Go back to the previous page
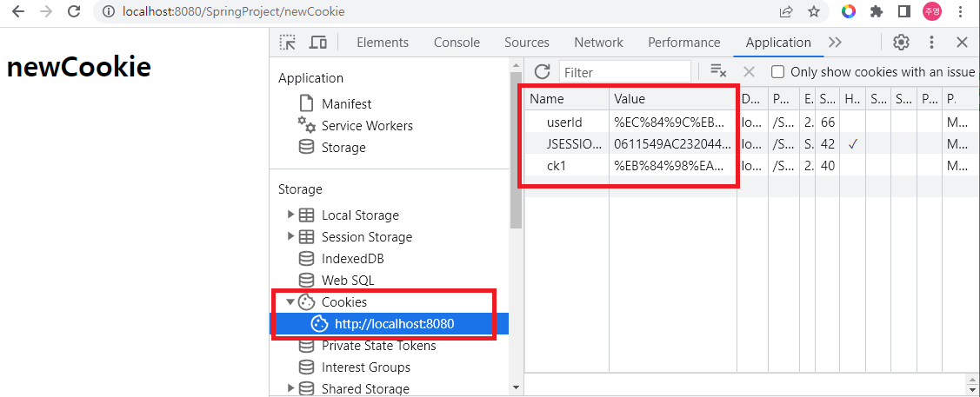Screen dimensions: 980x397 tap(18, 11)
